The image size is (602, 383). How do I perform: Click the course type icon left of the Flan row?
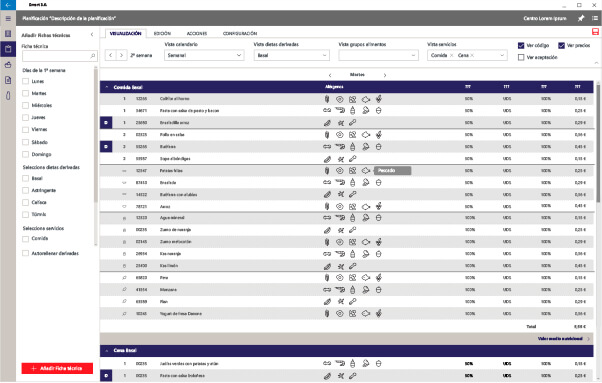point(124,302)
